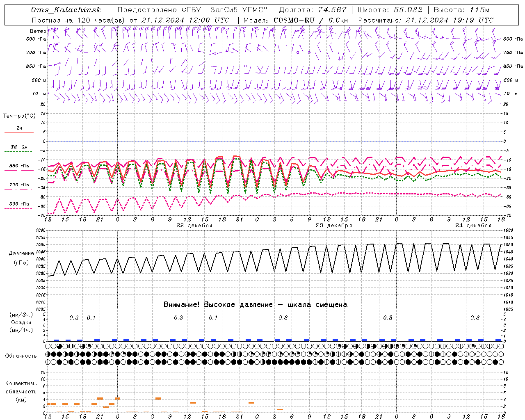Select the Долгота: 74.567 header field
525x420 pixels.
tap(313, 10)
